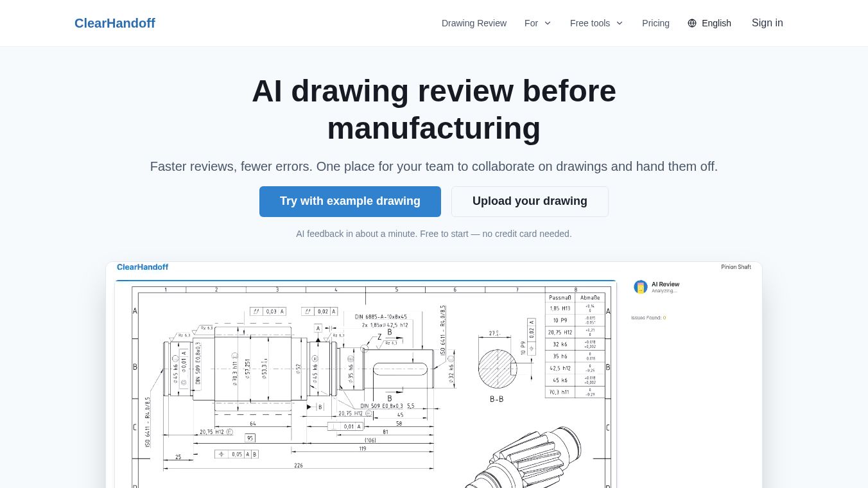Click the ClearHandoff header logo
This screenshot has width=868, height=488.
pyautogui.click(x=115, y=23)
